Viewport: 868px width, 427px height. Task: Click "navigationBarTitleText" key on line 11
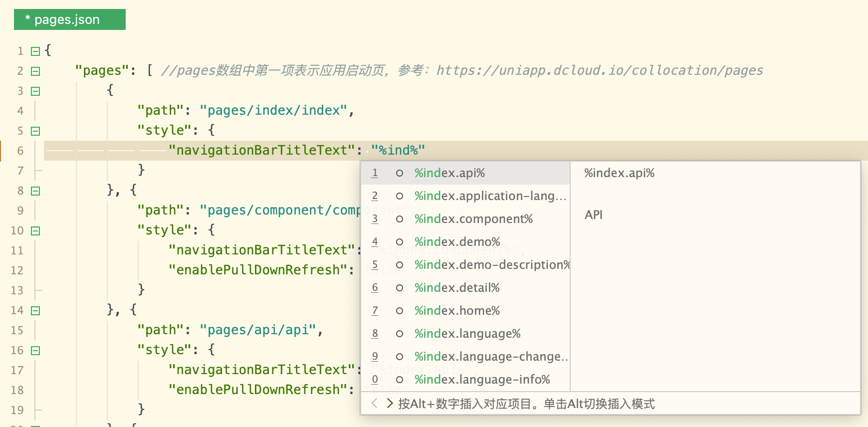(x=262, y=250)
